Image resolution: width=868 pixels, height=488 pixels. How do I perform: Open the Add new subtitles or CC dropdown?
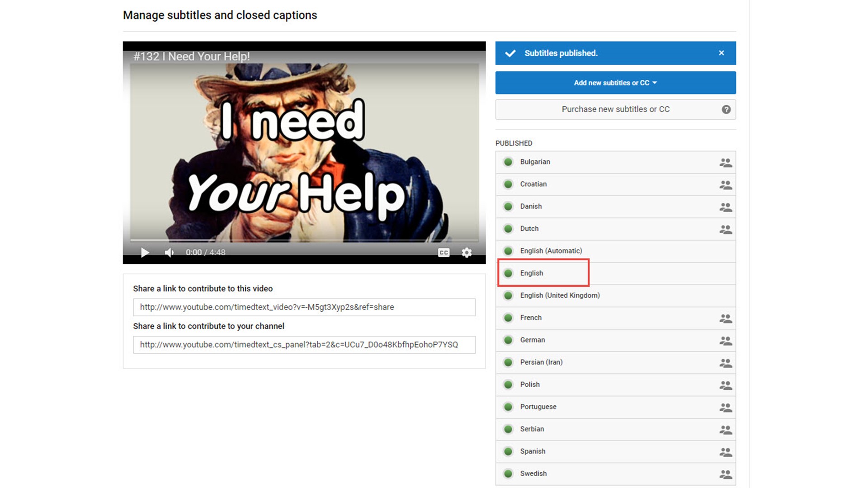(x=615, y=83)
